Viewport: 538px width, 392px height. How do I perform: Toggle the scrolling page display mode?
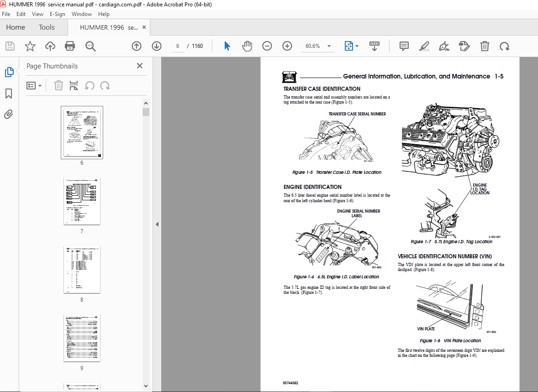(x=374, y=46)
